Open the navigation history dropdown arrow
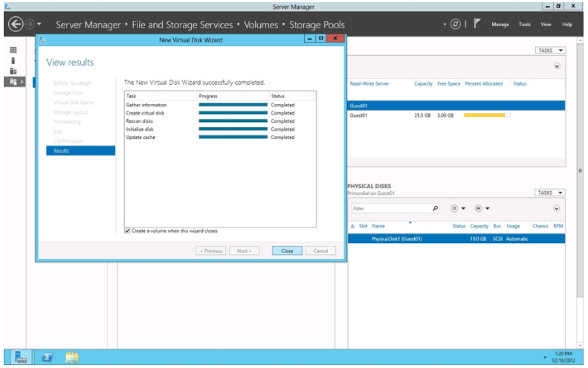The image size is (588, 368). (39, 25)
